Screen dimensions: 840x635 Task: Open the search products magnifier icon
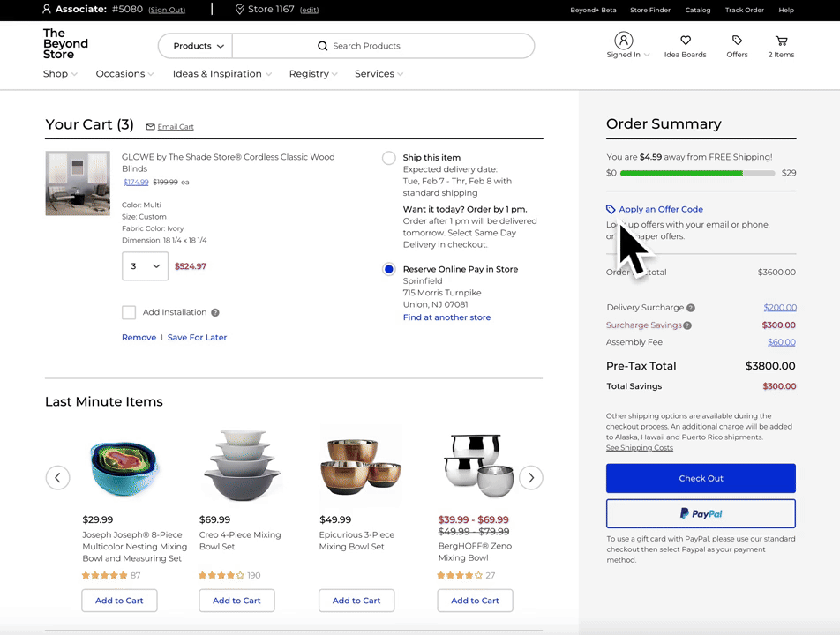click(323, 45)
